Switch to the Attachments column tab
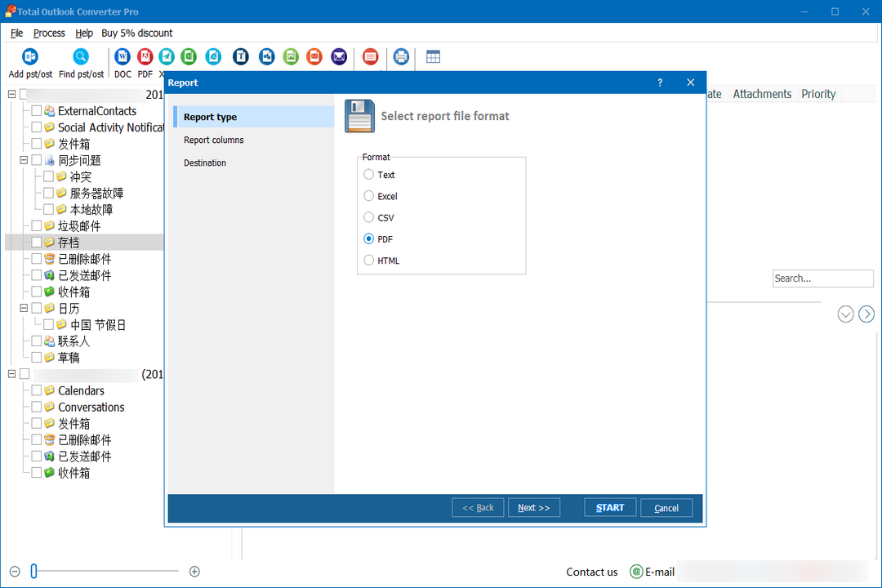Viewport: 882px width, 588px height. (762, 94)
